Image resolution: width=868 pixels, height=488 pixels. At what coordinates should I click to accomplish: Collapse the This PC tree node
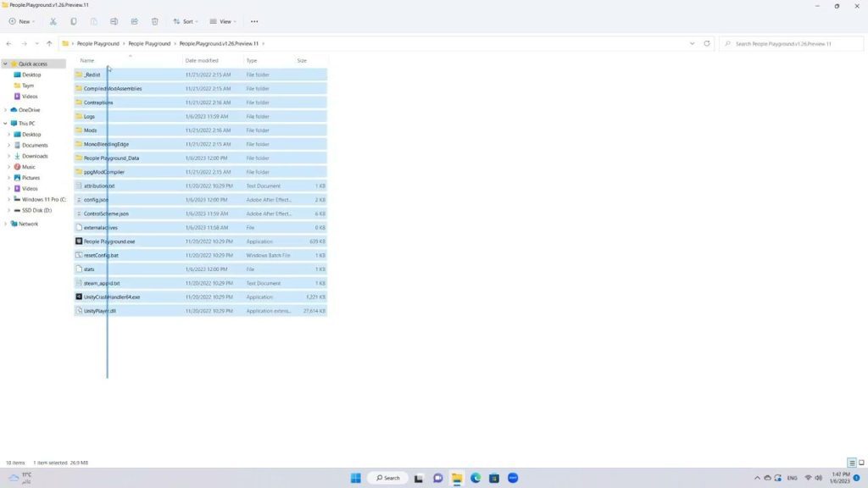[x=6, y=124]
